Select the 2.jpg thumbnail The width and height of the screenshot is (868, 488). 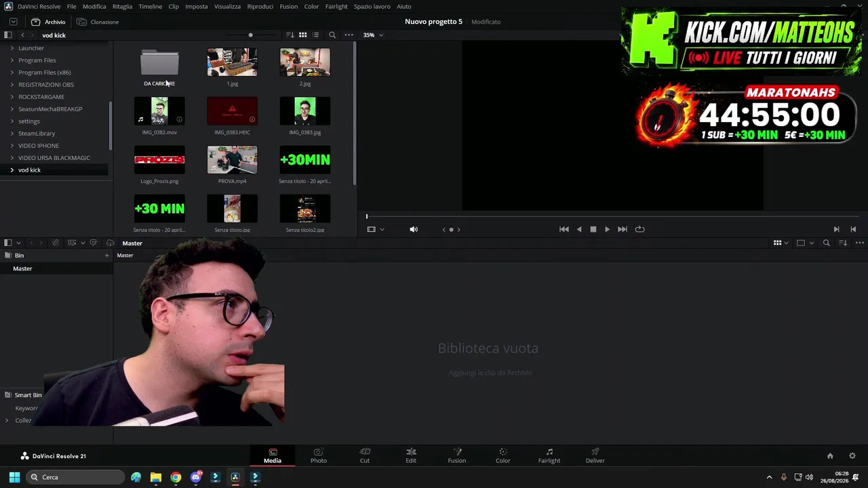coord(305,62)
